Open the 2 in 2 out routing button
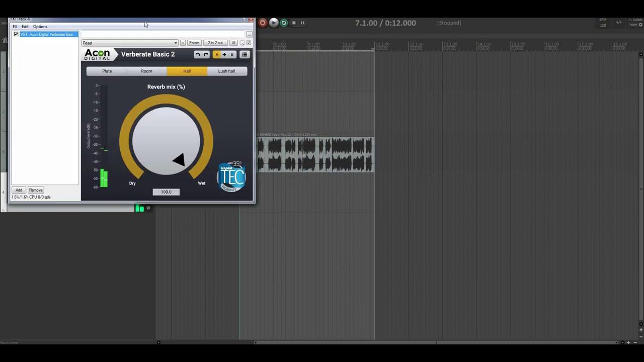 215,43
